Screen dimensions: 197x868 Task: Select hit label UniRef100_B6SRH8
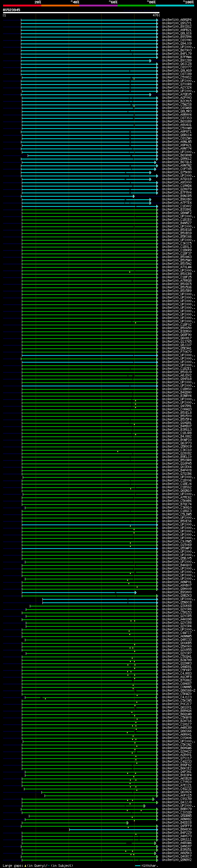(176, 155)
